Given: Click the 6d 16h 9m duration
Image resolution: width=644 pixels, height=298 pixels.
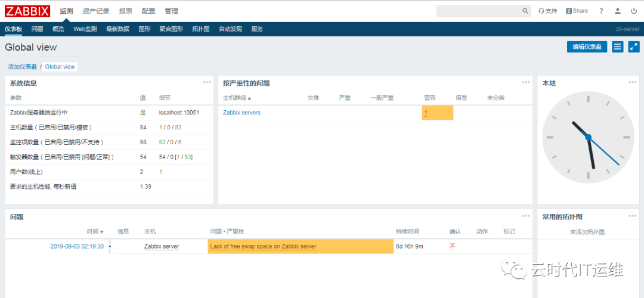Looking at the screenshot, I should (410, 246).
